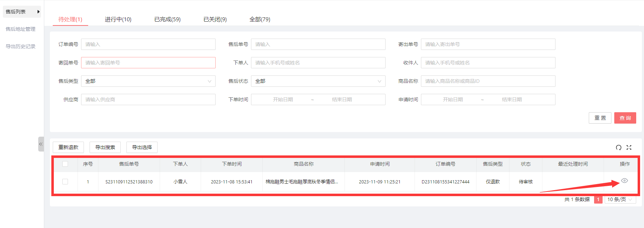
Task: Expand the 售后状态 dropdown
Action: coord(318,81)
